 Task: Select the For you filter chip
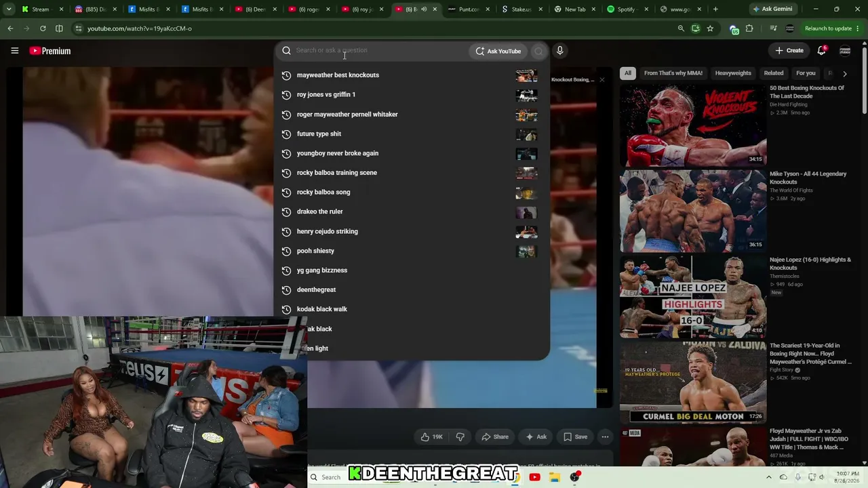[x=806, y=73]
